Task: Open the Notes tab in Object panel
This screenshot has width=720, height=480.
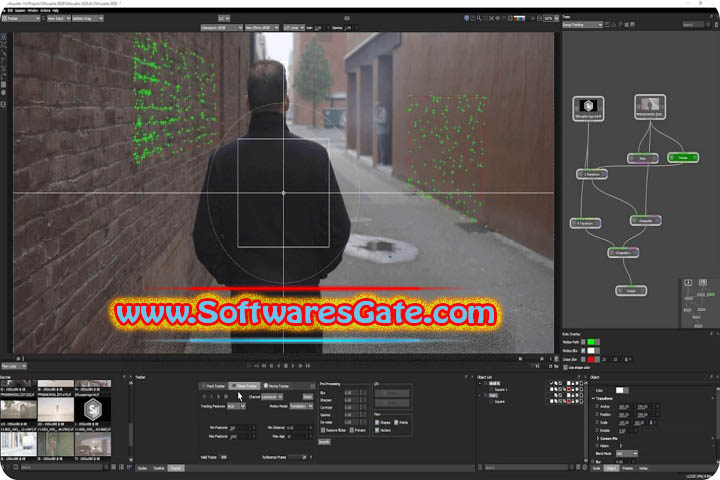Action: click(643, 468)
